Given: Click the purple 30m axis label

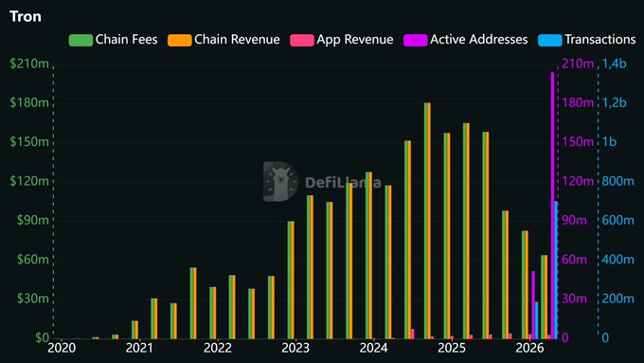Looking at the screenshot, I should 575,299.
